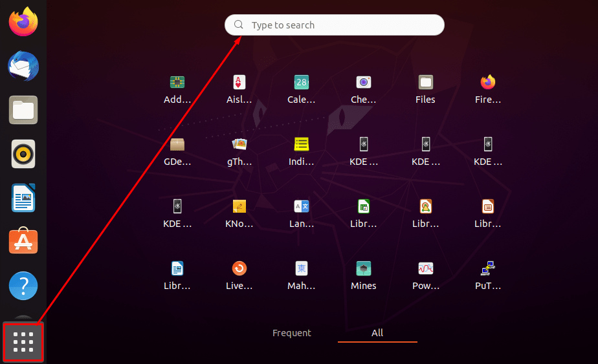Open the Power Statistics app

(x=426, y=276)
